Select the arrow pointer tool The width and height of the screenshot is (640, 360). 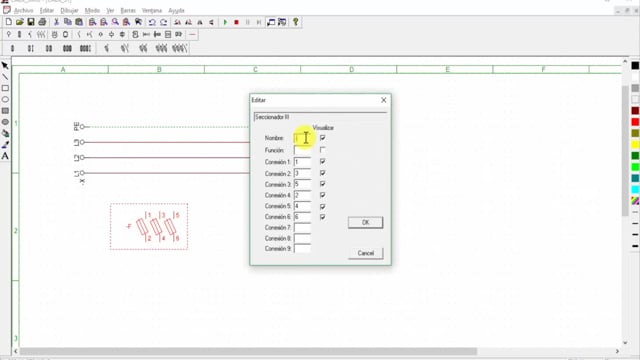click(x=5, y=65)
